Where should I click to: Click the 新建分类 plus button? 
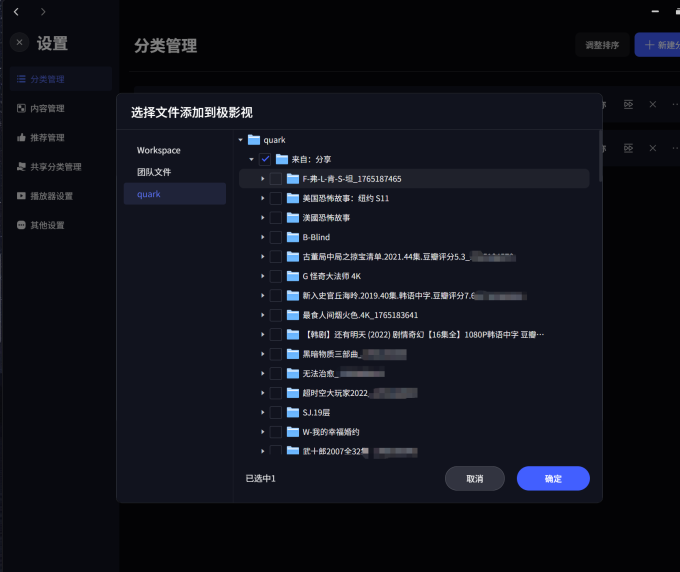coord(657,45)
